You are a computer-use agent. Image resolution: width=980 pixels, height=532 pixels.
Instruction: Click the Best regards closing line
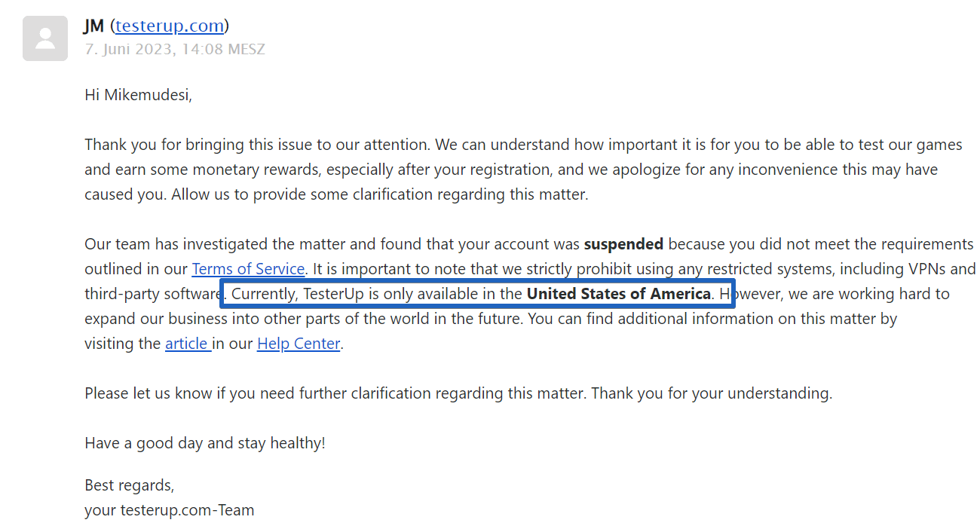click(x=130, y=485)
